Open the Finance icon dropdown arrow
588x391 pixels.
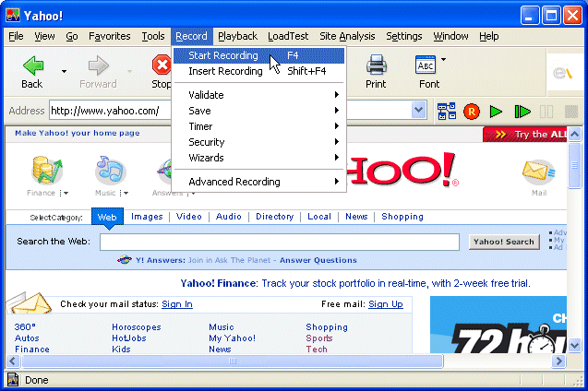pos(66,194)
